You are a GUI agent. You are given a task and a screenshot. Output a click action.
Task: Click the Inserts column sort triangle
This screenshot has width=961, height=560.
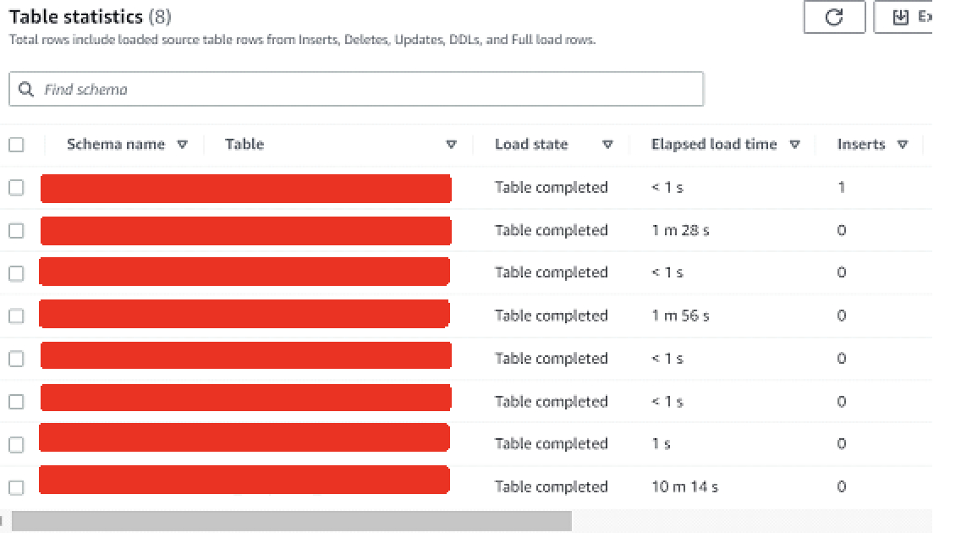[903, 145]
